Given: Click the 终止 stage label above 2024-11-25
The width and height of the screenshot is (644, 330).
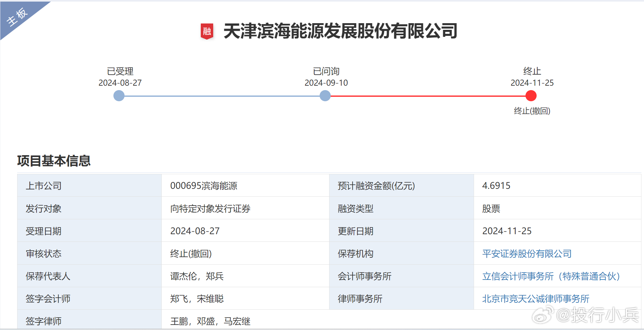Looking at the screenshot, I should point(532,71).
